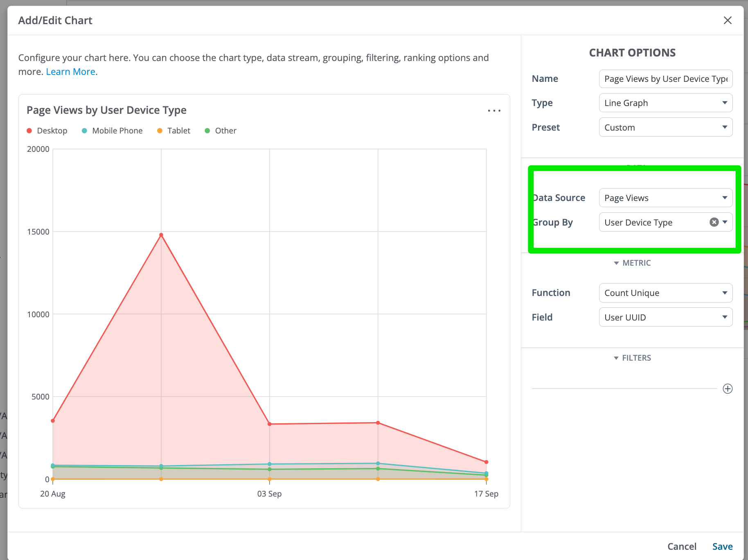Click the chart title Page Views by User Device Type
The width and height of the screenshot is (748, 560).
[106, 110]
